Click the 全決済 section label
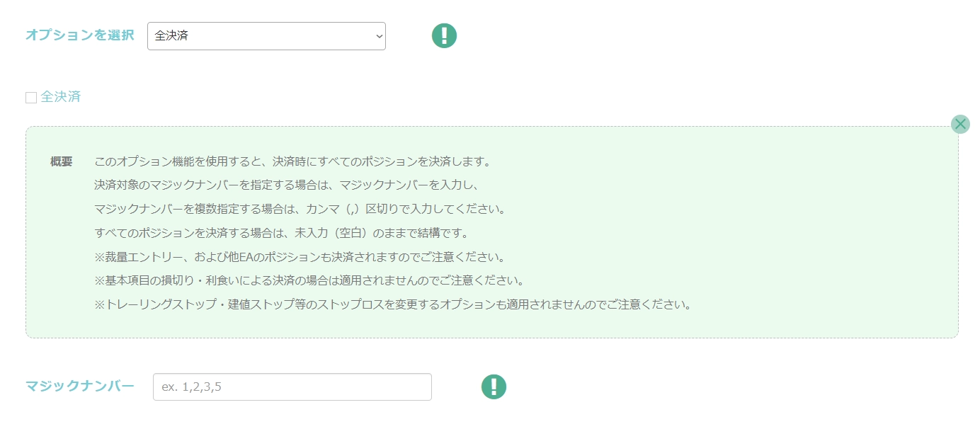The height and width of the screenshot is (429, 980). click(59, 96)
